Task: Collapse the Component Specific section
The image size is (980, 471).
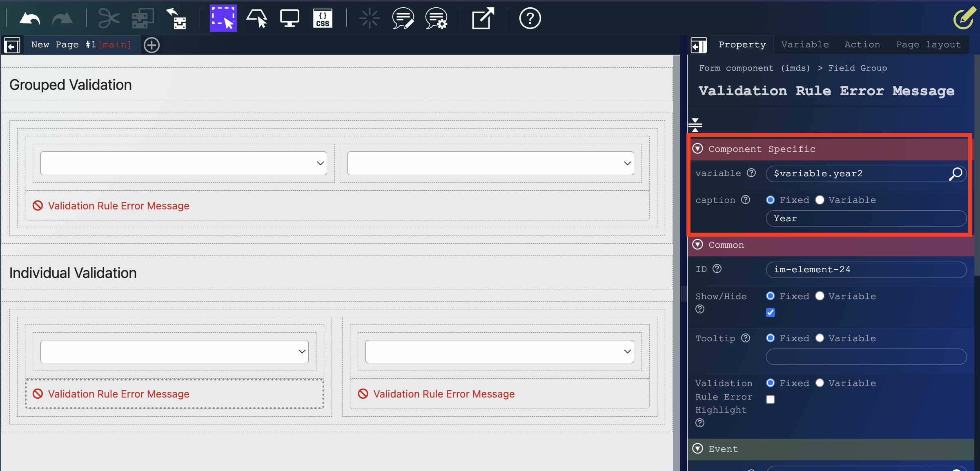Action: 698,149
